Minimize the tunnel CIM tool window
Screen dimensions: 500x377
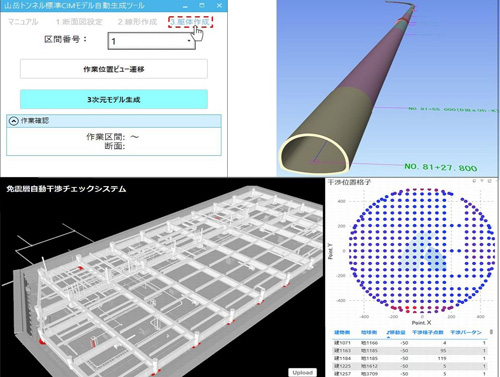pos(185,6)
